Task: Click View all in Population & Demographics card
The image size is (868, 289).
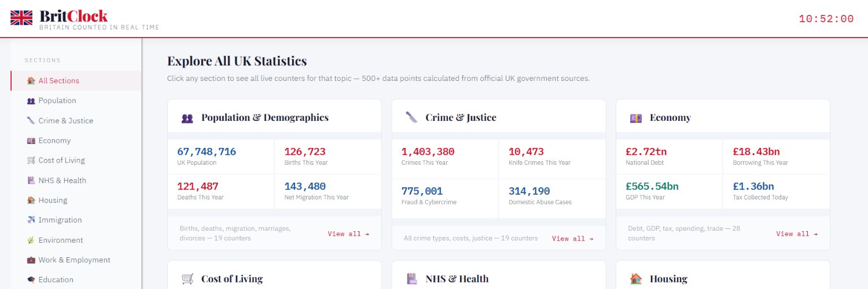Action: point(348,234)
